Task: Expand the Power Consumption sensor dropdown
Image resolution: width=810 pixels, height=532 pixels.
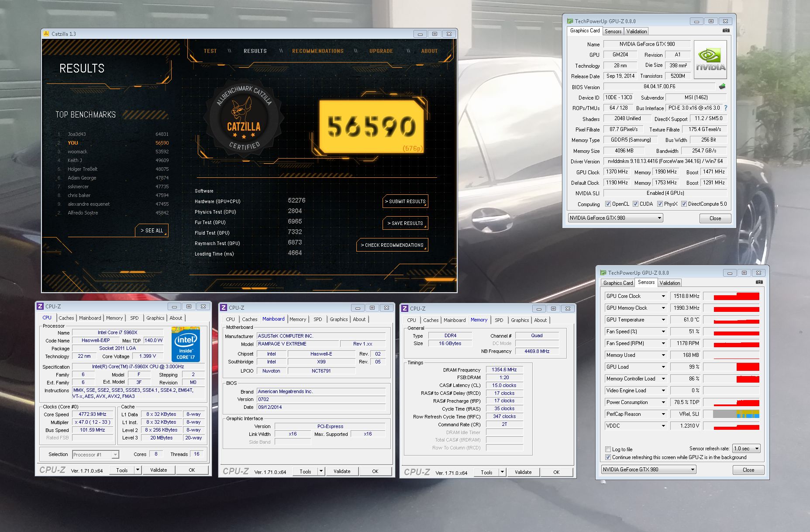Action: (663, 402)
